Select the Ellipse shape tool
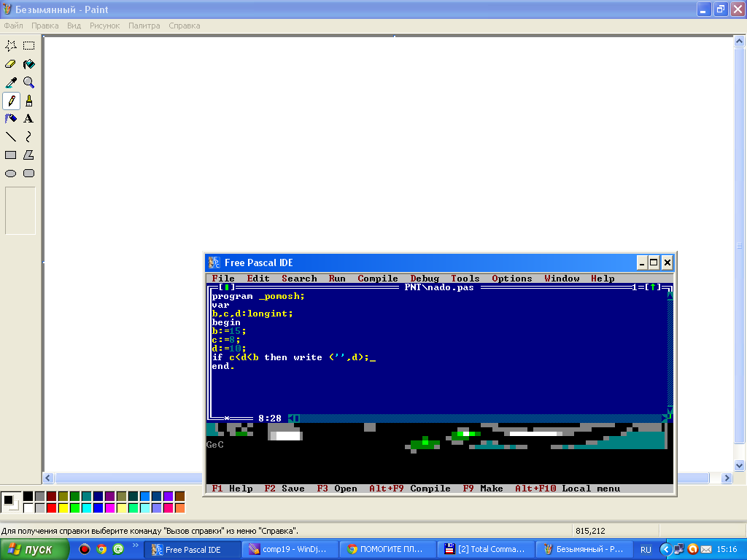Viewport: 747px width, 560px height. coord(11,174)
